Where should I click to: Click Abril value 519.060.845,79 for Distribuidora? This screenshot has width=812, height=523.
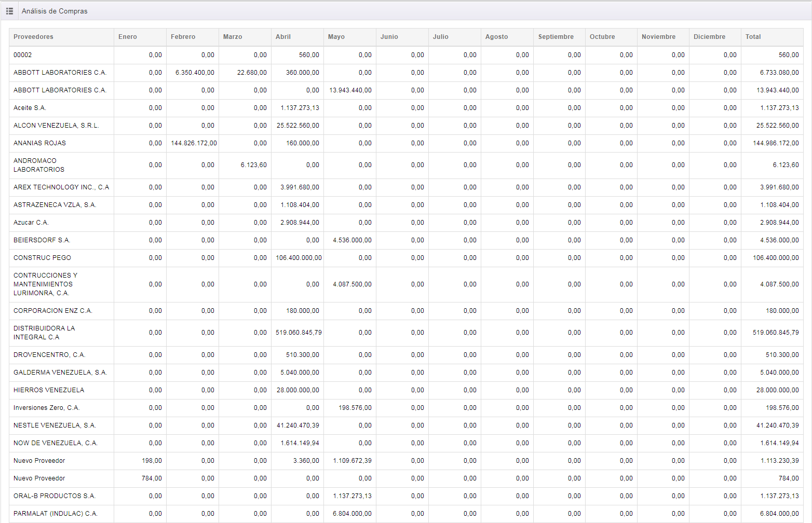[x=299, y=333]
